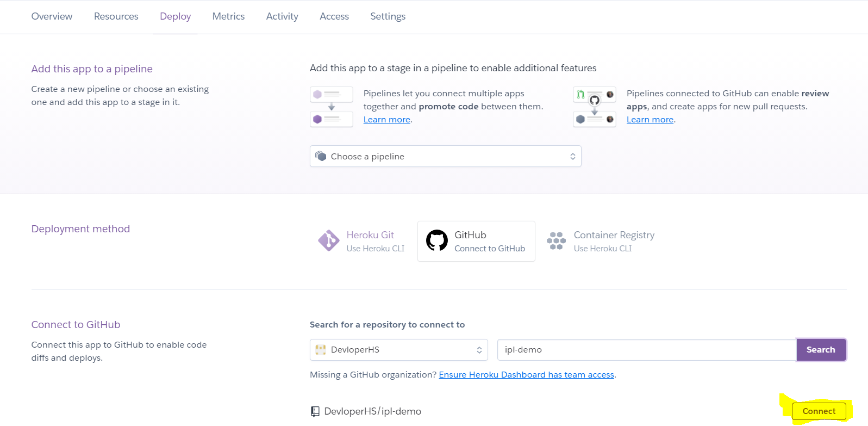Click the pipeline icon in Choose a pipeline
This screenshot has height=426, width=868.
(x=321, y=156)
